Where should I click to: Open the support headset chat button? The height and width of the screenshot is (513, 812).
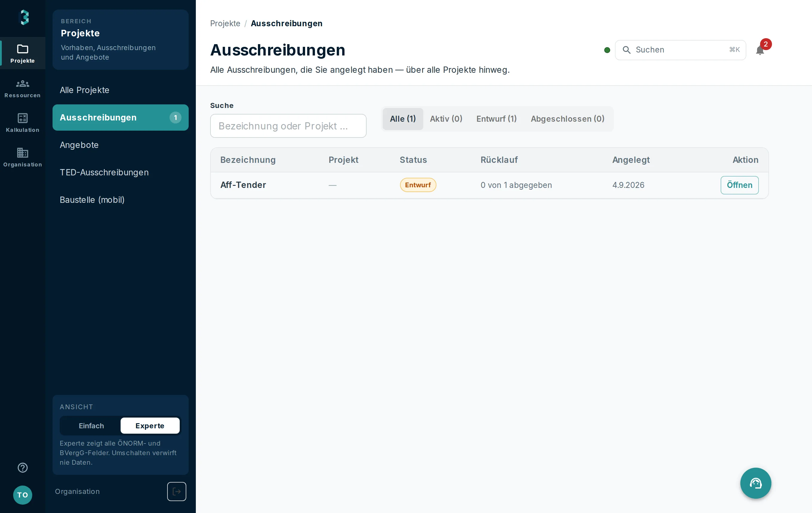[x=756, y=483]
